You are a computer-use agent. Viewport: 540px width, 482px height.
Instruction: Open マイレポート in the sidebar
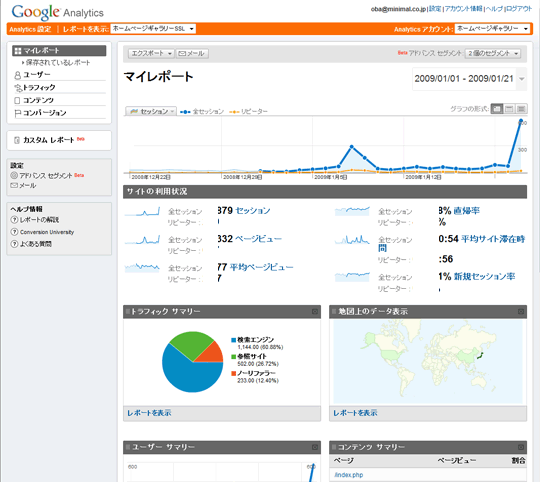point(59,51)
